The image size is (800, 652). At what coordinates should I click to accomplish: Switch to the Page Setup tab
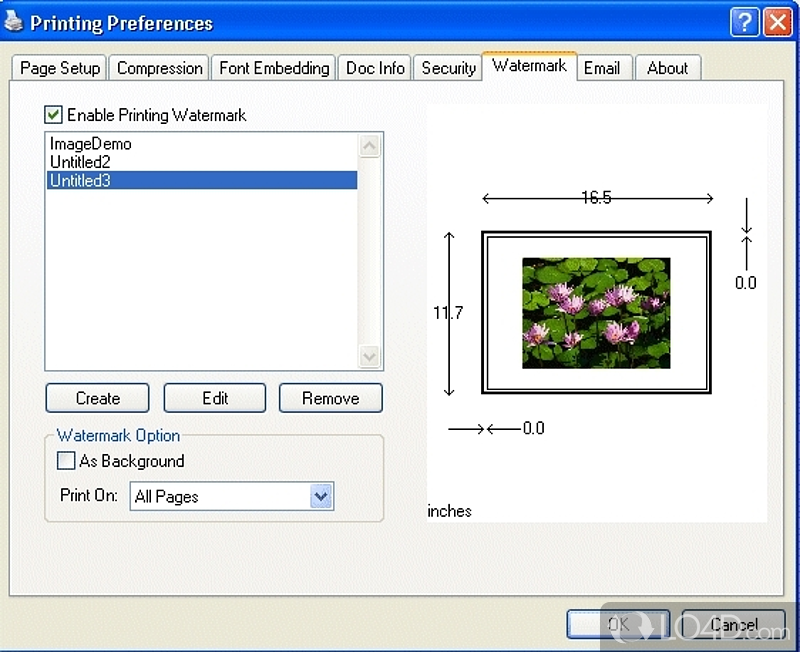(x=59, y=68)
